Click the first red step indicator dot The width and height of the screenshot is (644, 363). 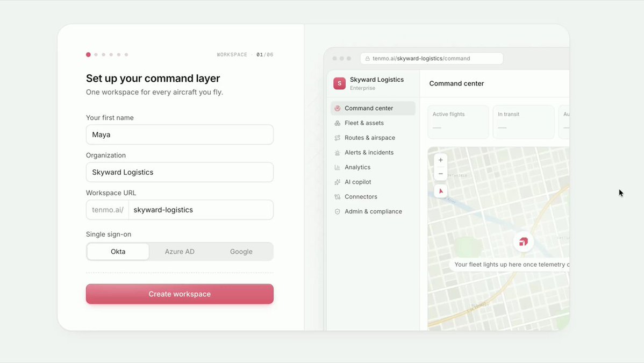click(x=88, y=55)
